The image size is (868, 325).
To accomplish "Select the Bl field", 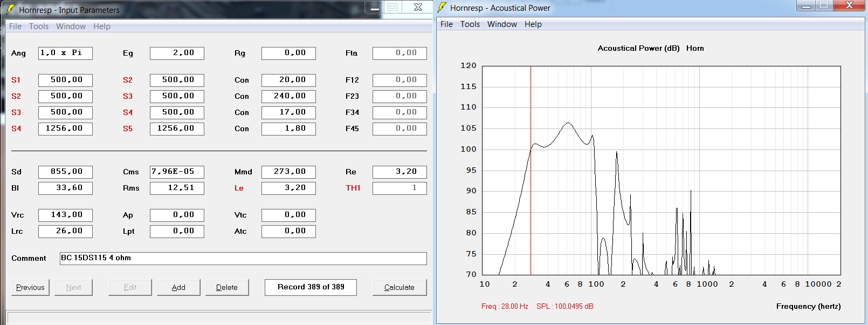I will (x=65, y=188).
